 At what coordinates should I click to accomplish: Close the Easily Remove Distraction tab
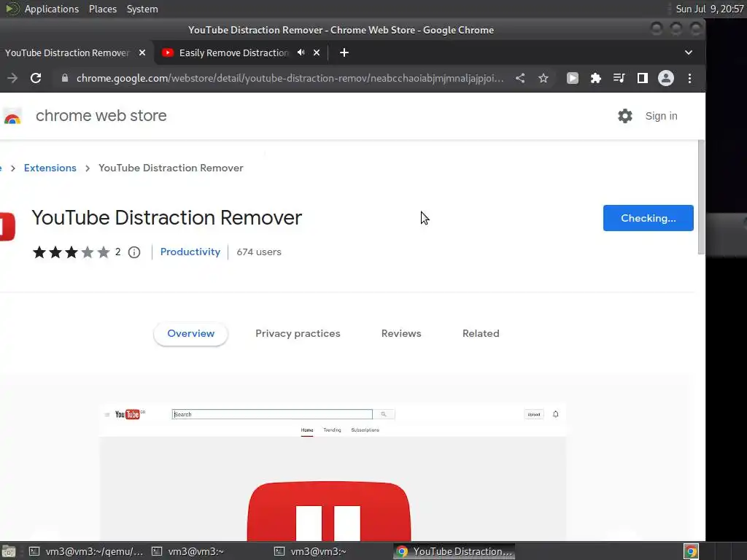click(x=317, y=52)
